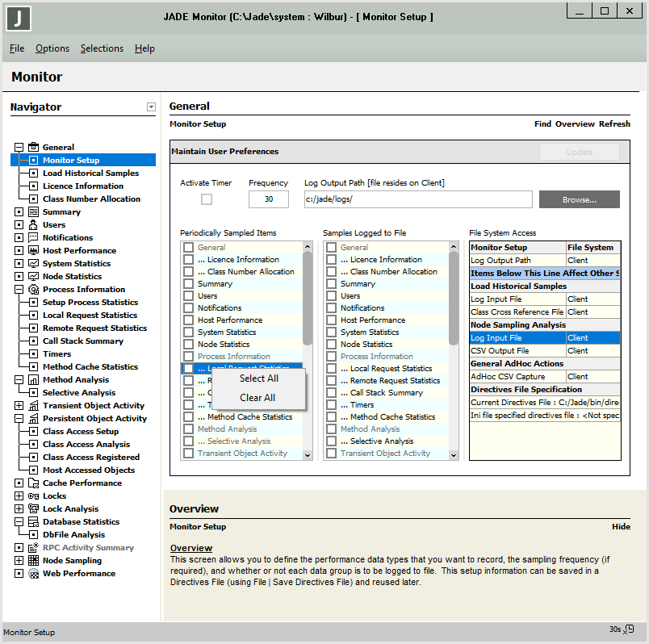The height and width of the screenshot is (644, 649).
Task: Click the General toolbox icon in Navigator
Action: click(x=34, y=147)
